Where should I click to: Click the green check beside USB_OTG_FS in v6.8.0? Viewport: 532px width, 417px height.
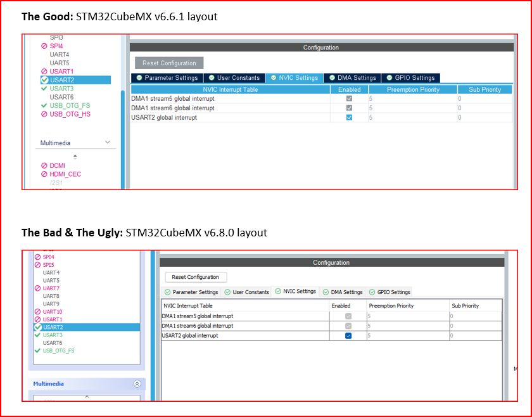click(x=37, y=350)
